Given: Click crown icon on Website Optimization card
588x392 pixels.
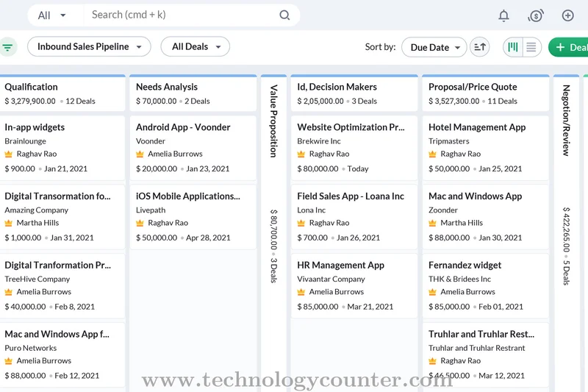Looking at the screenshot, I should pos(301,154).
